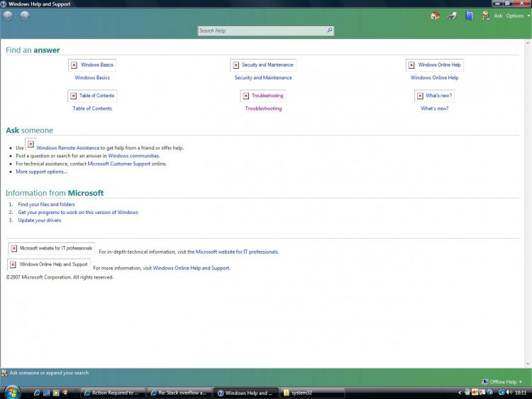Image resolution: width=532 pixels, height=399 pixels.
Task: Click the taskbar clock showing 10:11
Action: 521,393
